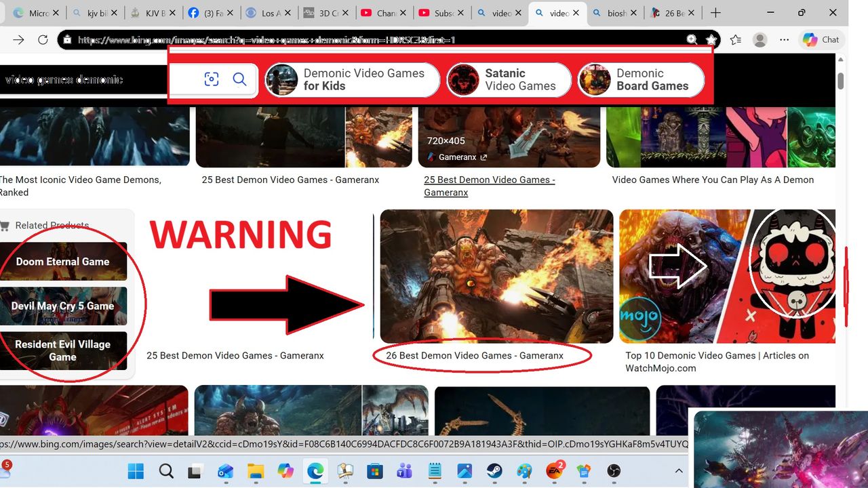Open the browser profile avatar icon
The height and width of the screenshot is (488, 868).
pos(760,40)
